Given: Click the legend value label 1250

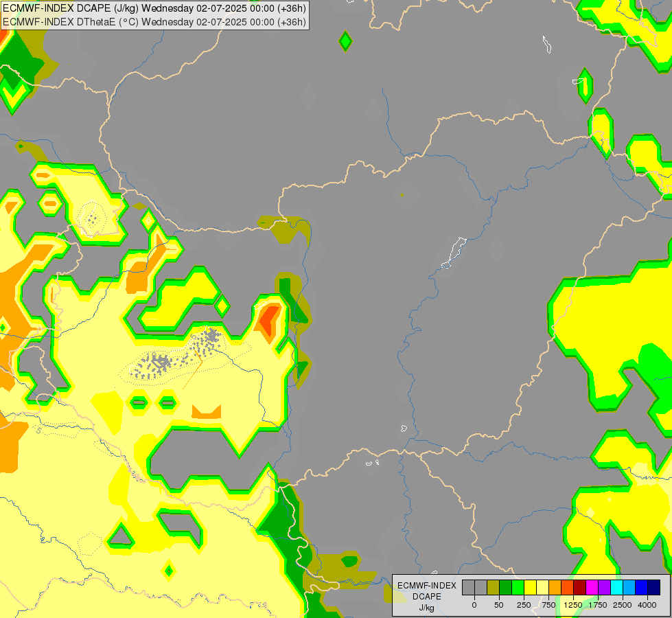Looking at the screenshot, I should [x=573, y=605].
